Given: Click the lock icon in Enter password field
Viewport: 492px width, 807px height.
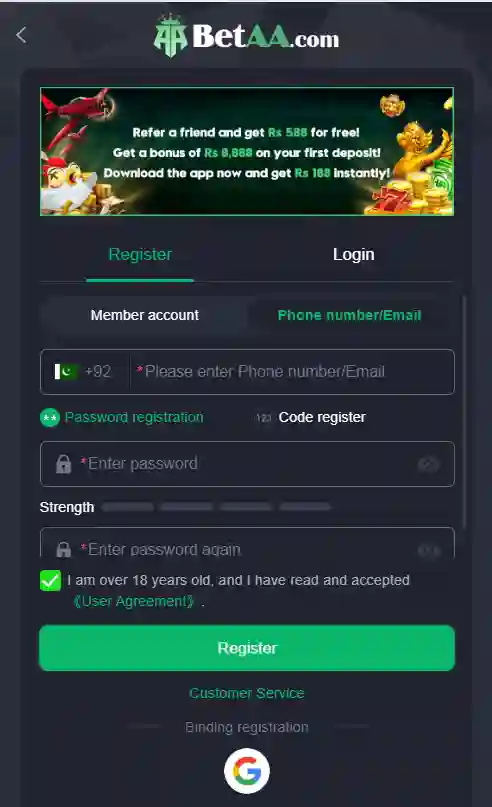Looking at the screenshot, I should click(x=63, y=464).
